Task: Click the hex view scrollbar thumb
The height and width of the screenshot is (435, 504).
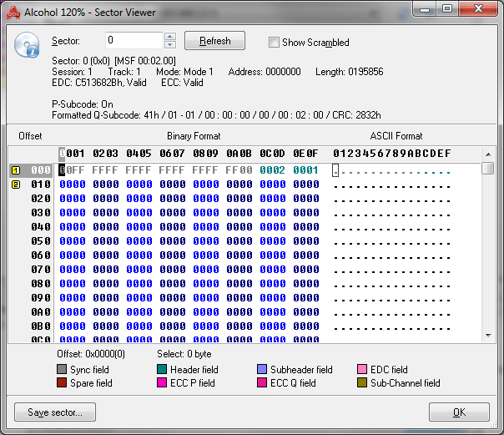Action: point(488,168)
